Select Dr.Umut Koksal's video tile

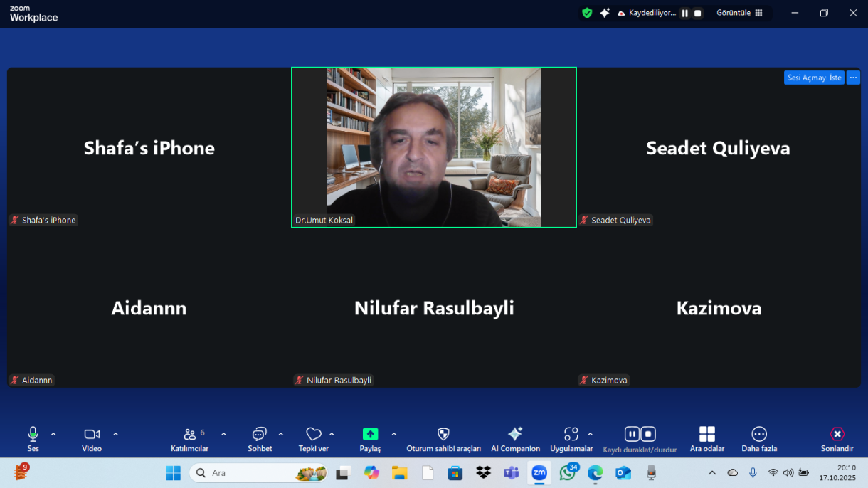433,147
